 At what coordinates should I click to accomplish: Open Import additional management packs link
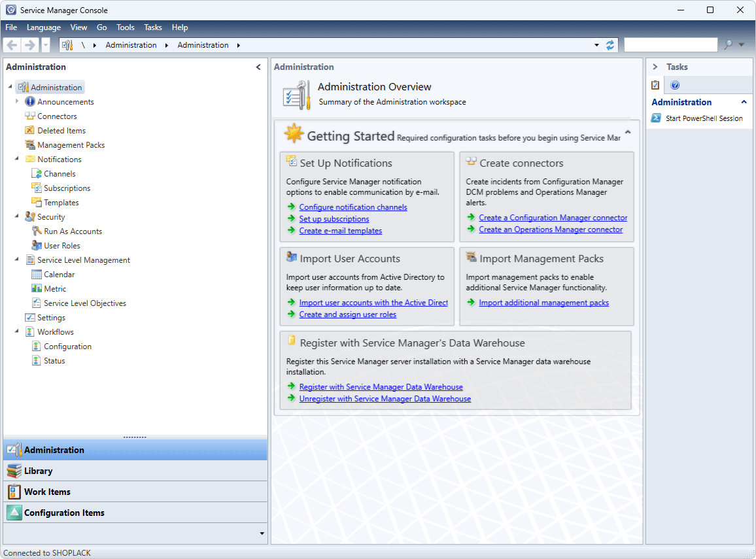tap(544, 303)
